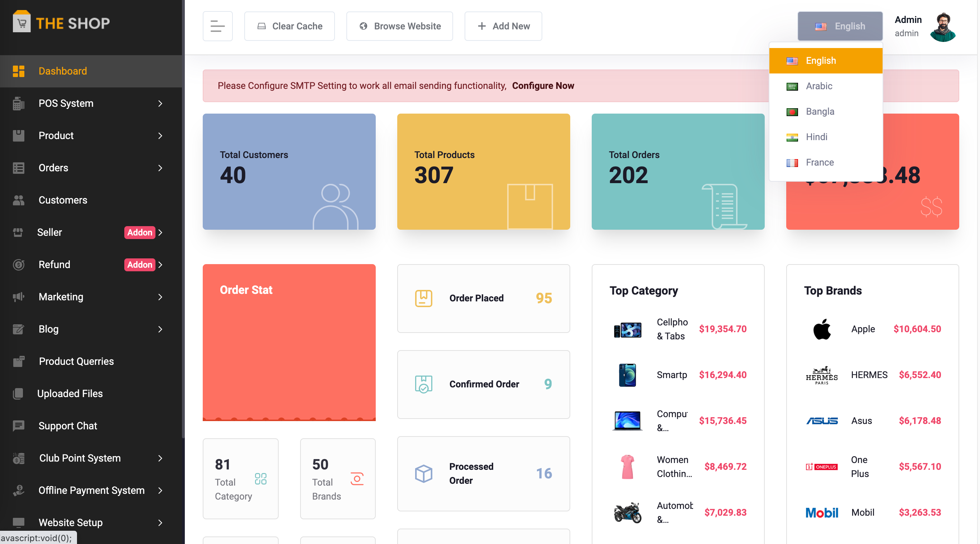
Task: Click the Blog pencil icon
Action: 18,329
